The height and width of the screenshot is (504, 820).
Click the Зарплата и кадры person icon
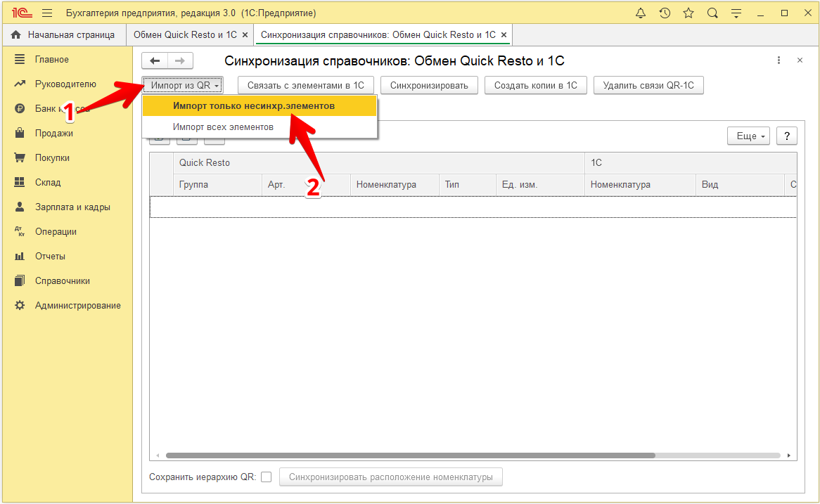(x=20, y=207)
